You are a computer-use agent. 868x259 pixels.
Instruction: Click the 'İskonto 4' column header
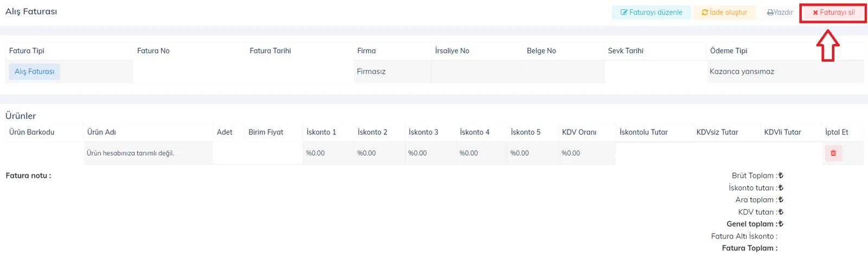[475, 132]
